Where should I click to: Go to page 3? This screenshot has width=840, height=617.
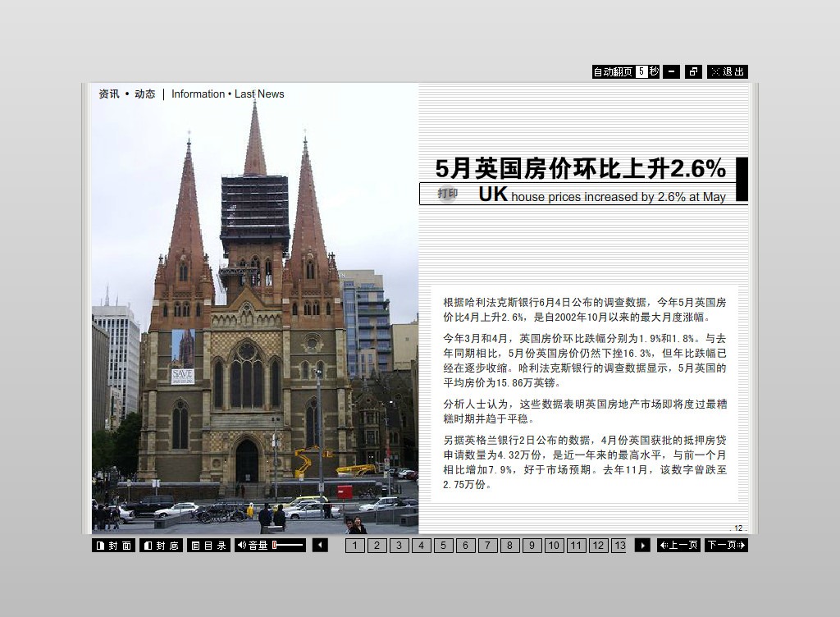point(399,546)
